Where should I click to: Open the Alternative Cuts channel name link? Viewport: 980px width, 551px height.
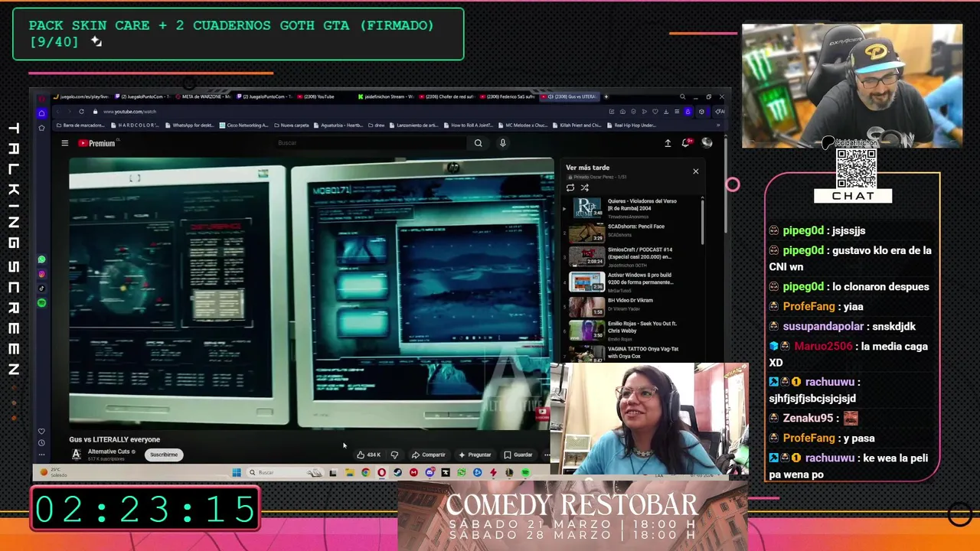109,452
